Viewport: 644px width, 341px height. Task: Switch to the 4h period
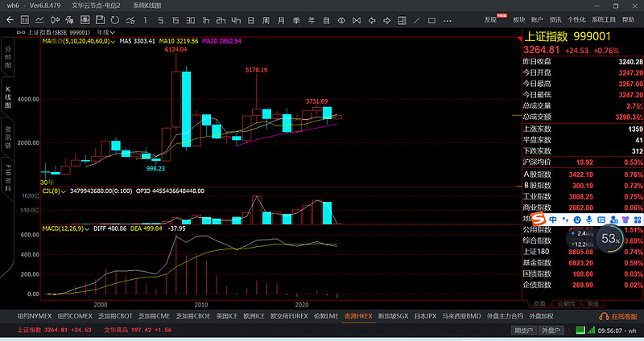pos(236,20)
